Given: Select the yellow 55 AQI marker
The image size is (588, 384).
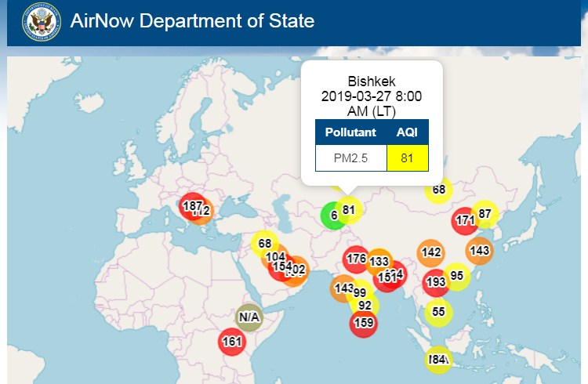Looking at the screenshot, I should click(439, 312).
